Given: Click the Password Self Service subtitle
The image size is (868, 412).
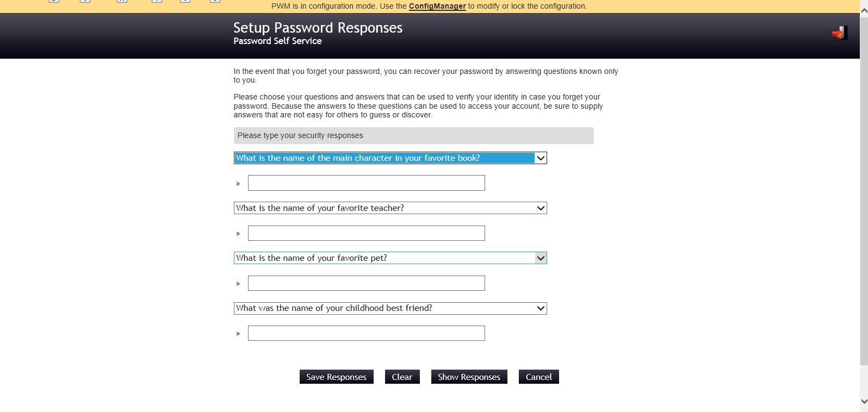Looking at the screenshot, I should (277, 41).
